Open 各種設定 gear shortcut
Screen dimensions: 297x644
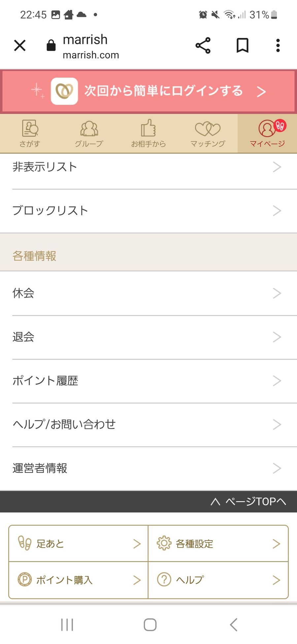point(218,544)
